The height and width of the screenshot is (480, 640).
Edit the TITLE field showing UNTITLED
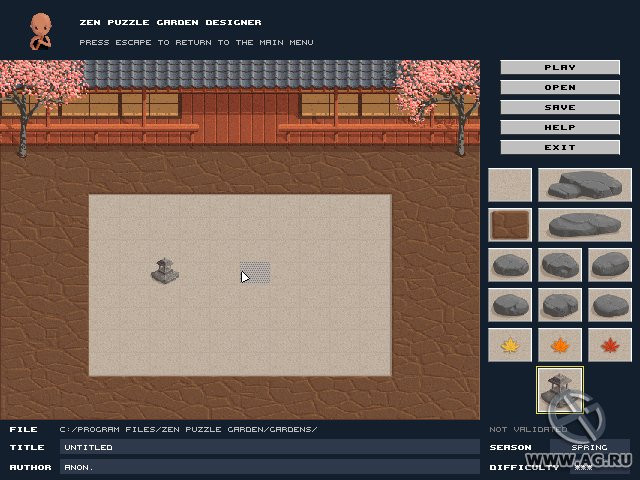click(270, 447)
